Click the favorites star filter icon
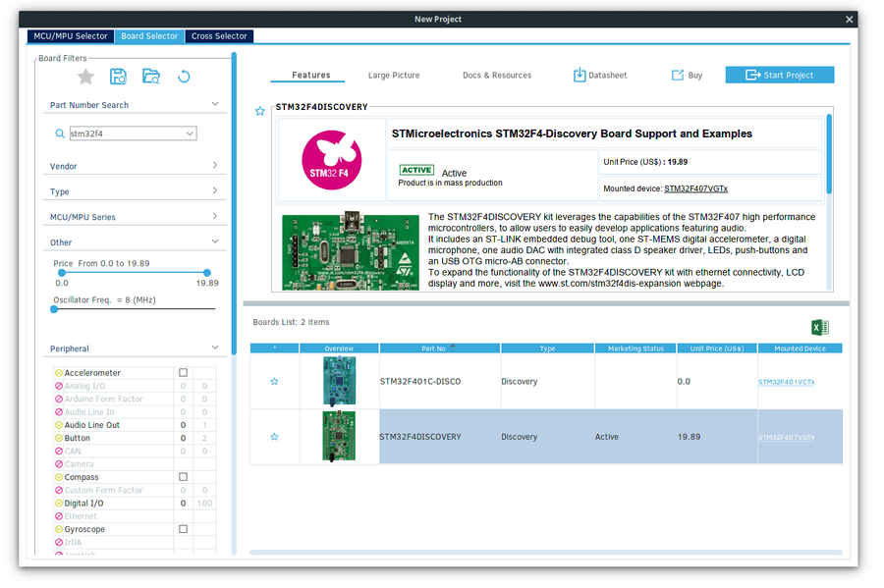Screen dimensions: 884x588 pos(85,76)
